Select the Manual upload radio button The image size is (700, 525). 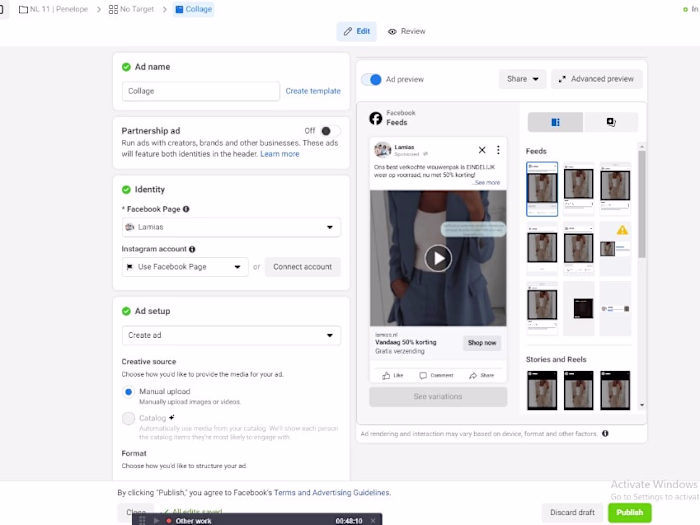(129, 392)
